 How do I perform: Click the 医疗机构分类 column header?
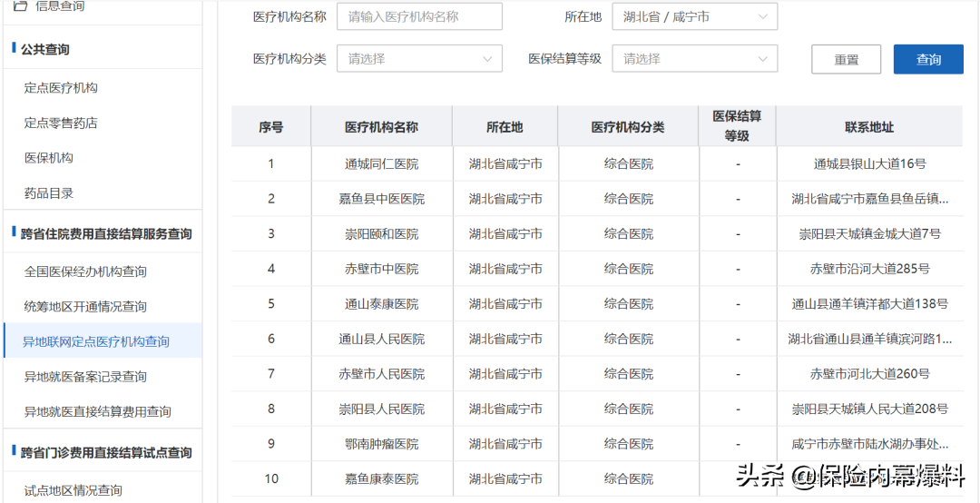628,127
